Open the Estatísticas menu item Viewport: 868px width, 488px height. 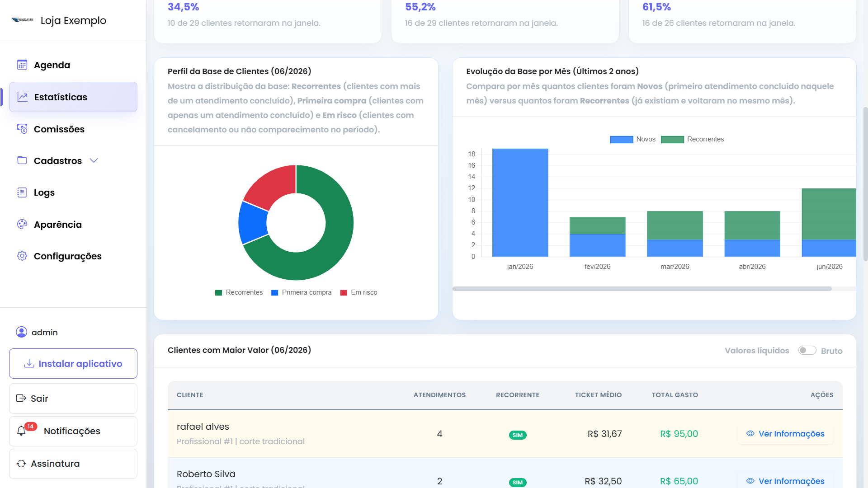[73, 97]
